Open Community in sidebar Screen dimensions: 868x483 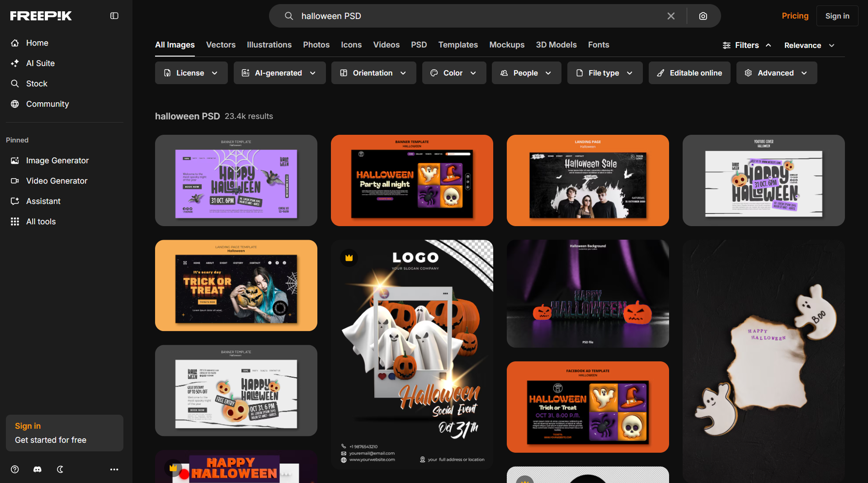47,104
